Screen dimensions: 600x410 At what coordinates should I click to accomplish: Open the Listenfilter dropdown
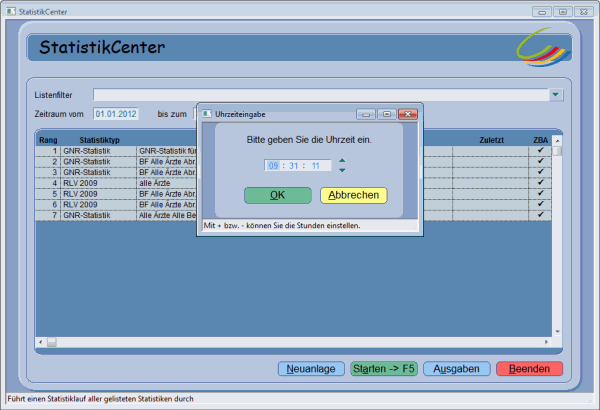pyautogui.click(x=555, y=95)
